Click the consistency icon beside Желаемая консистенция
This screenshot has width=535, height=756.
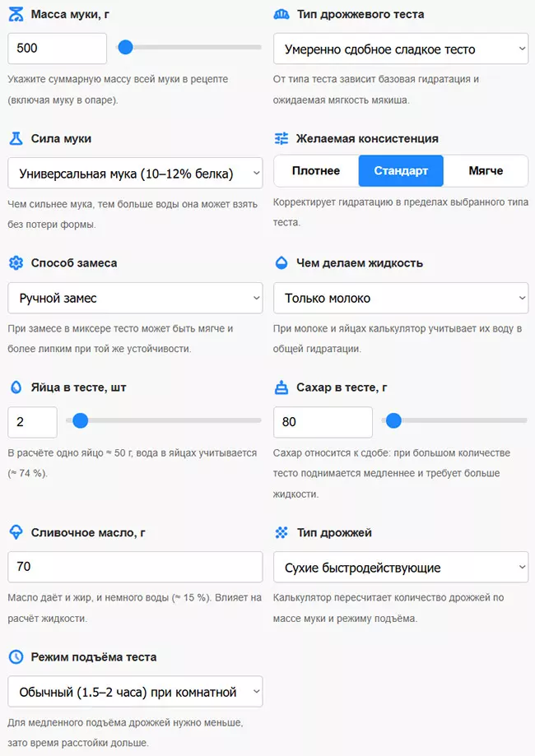(x=281, y=138)
